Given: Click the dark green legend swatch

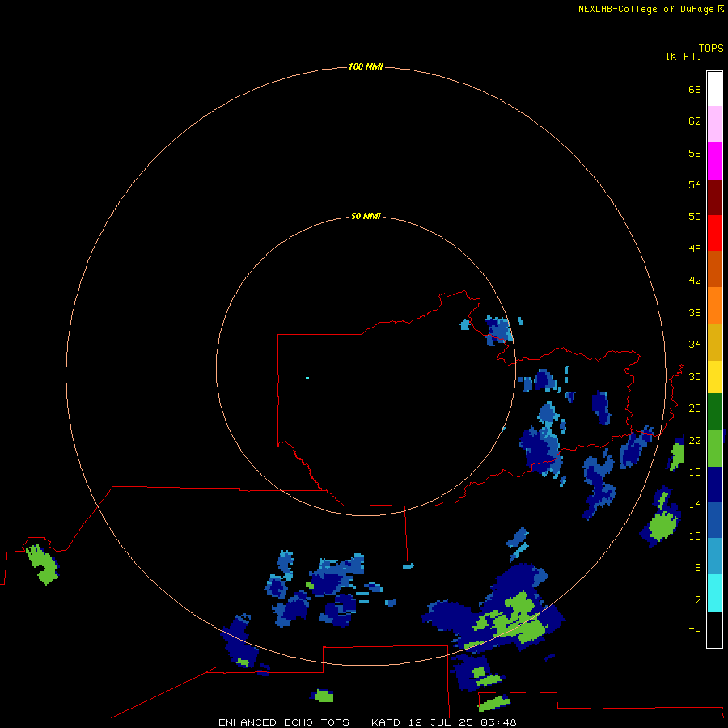Looking at the screenshot, I should coord(714,412).
